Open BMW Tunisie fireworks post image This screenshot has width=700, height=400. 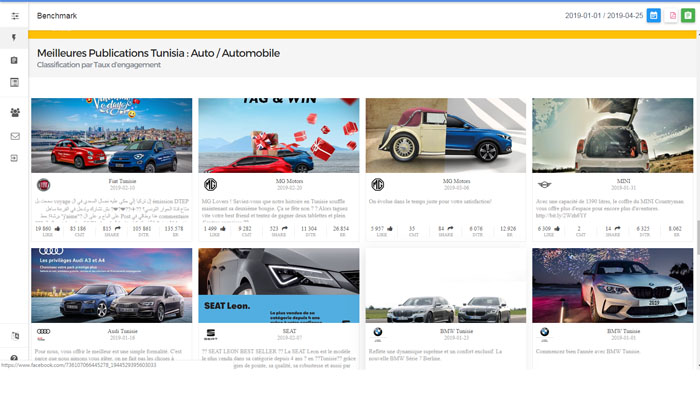click(613, 285)
